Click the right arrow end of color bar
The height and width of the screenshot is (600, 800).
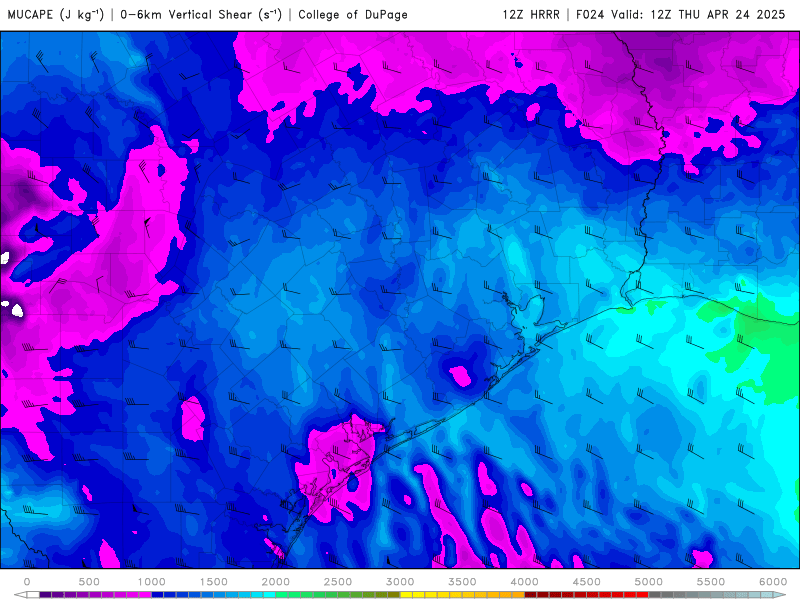click(x=780, y=595)
